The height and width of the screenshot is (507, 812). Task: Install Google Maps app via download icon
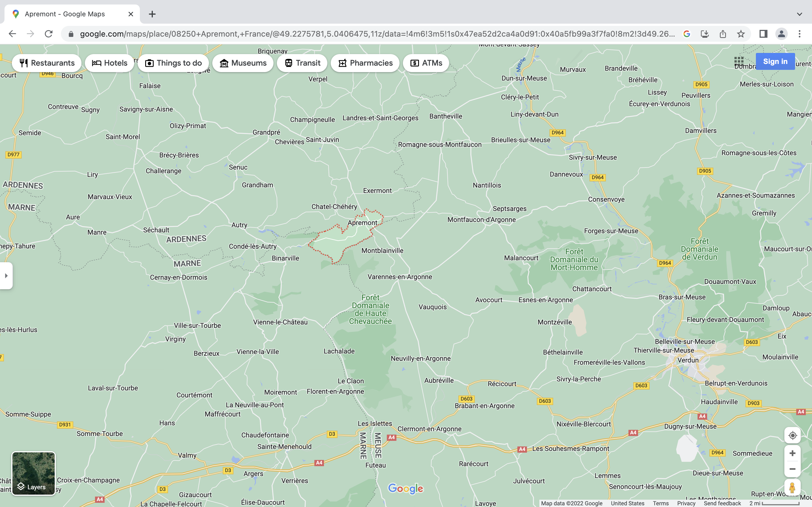(705, 34)
